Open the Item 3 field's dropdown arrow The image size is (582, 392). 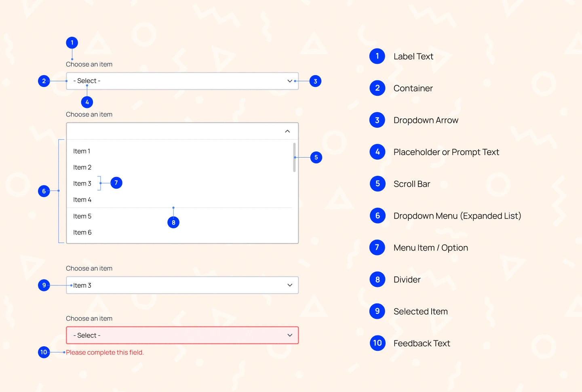tap(289, 285)
